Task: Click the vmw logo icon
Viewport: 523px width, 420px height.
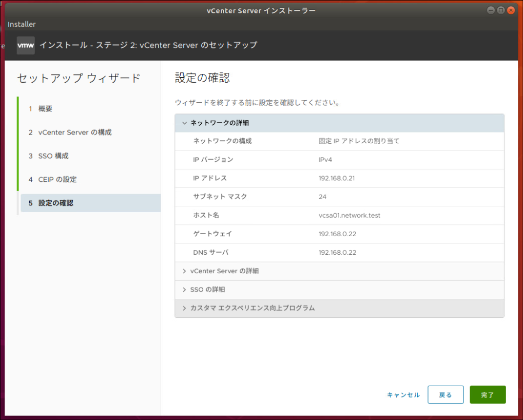Action: pos(26,45)
